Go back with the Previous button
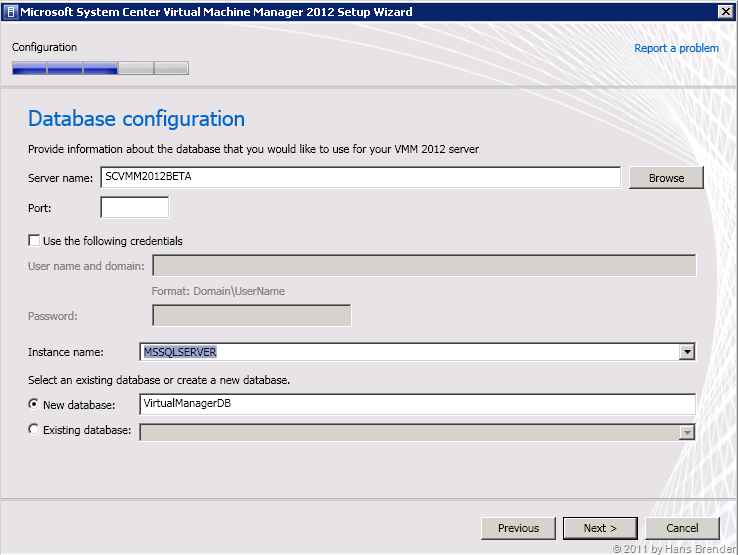Screen dimensions: 738x555 (518, 528)
